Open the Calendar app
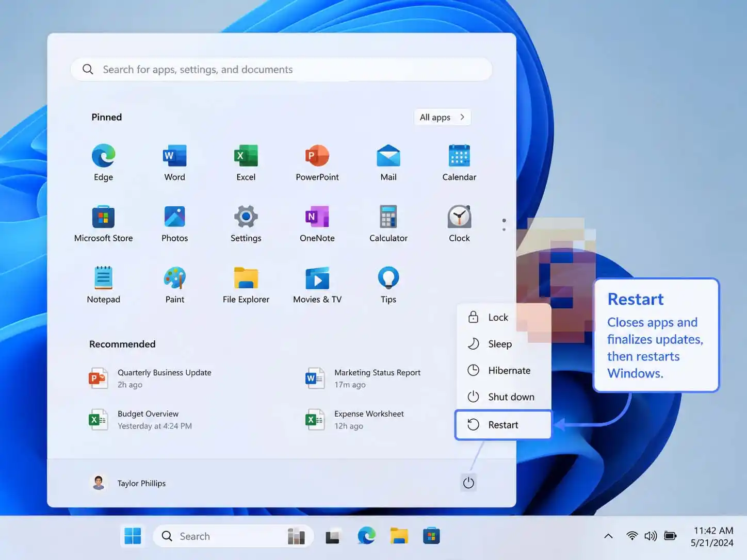The image size is (747, 560). pyautogui.click(x=459, y=163)
